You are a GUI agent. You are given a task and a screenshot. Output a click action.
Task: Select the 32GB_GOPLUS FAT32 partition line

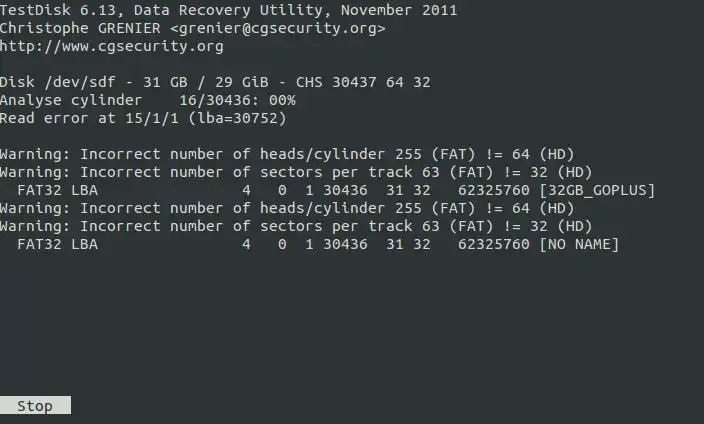336,190
